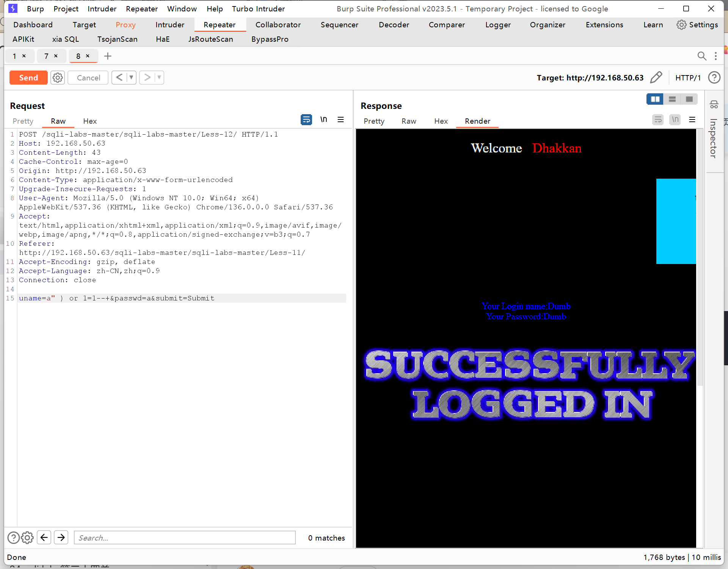Edit target with the pencil icon

[656, 77]
